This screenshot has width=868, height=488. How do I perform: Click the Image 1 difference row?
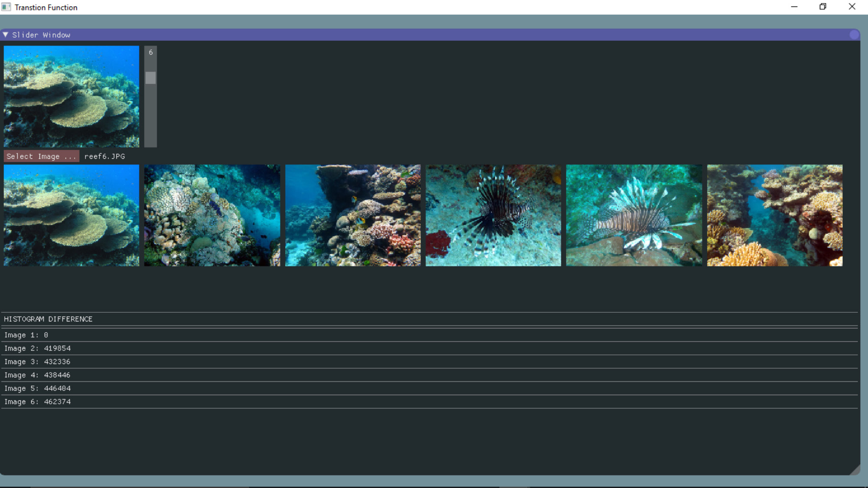click(26, 335)
